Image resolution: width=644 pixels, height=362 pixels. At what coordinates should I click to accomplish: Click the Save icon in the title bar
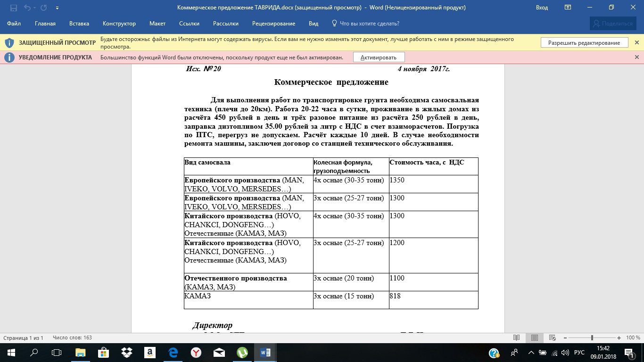coord(13,8)
